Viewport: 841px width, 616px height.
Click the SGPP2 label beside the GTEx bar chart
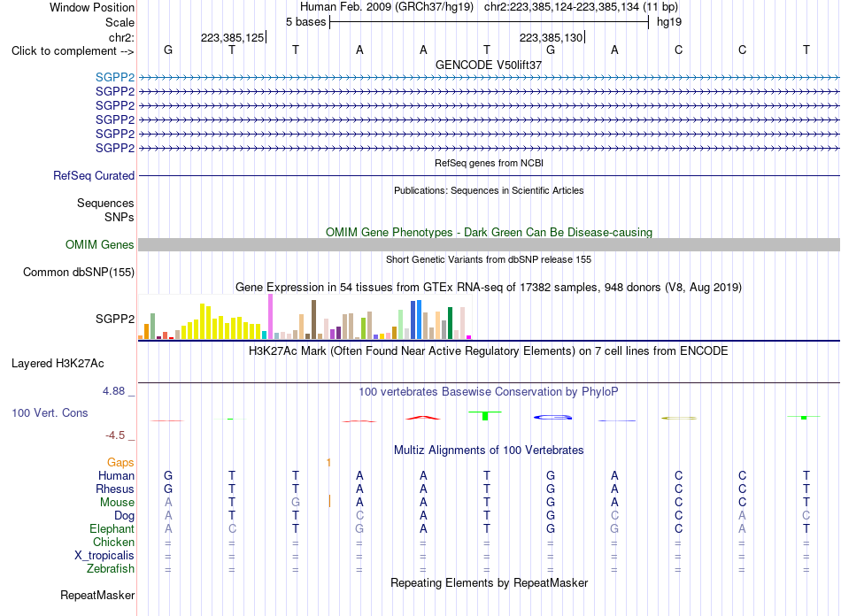(115, 319)
